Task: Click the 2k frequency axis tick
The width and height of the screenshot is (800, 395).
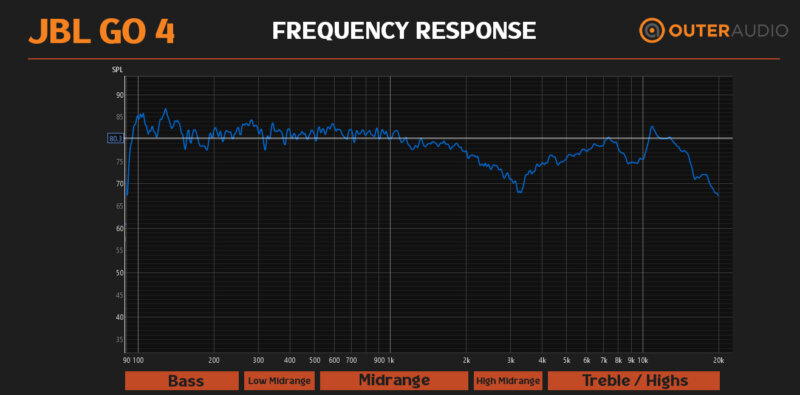Action: point(466,360)
